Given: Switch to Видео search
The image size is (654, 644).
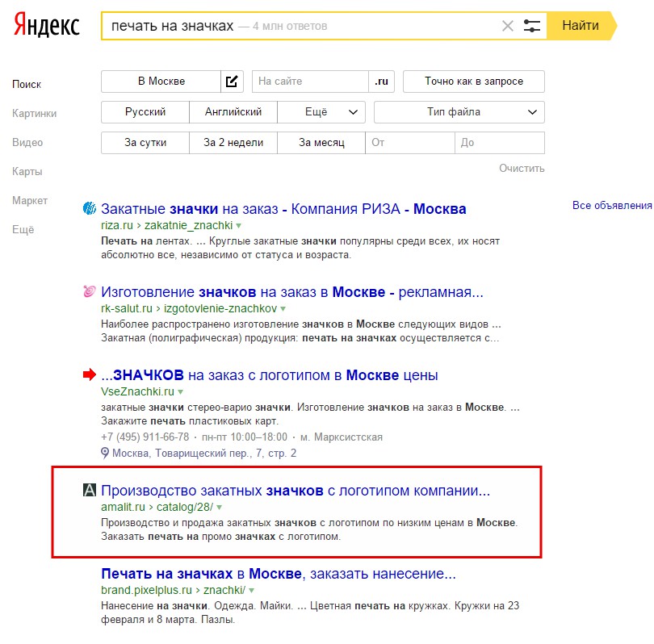Looking at the screenshot, I should tap(27, 143).
